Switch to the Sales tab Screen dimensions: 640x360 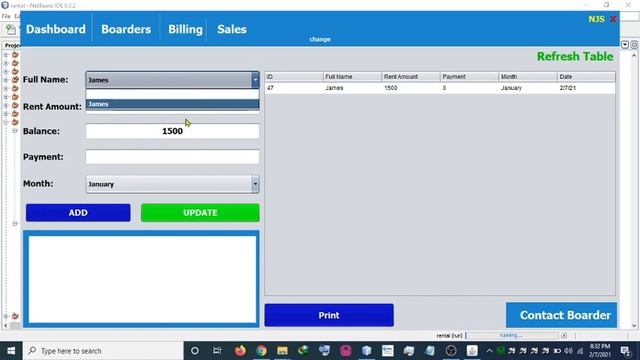(232, 29)
